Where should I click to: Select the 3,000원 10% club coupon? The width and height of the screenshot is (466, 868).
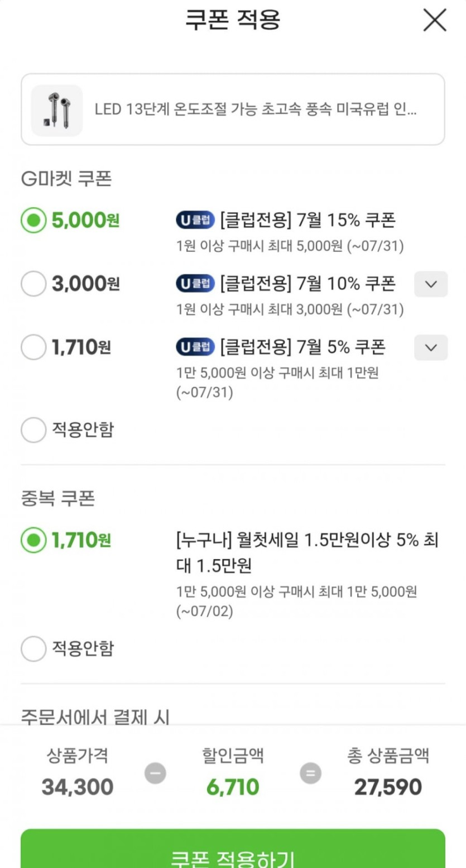33,285
